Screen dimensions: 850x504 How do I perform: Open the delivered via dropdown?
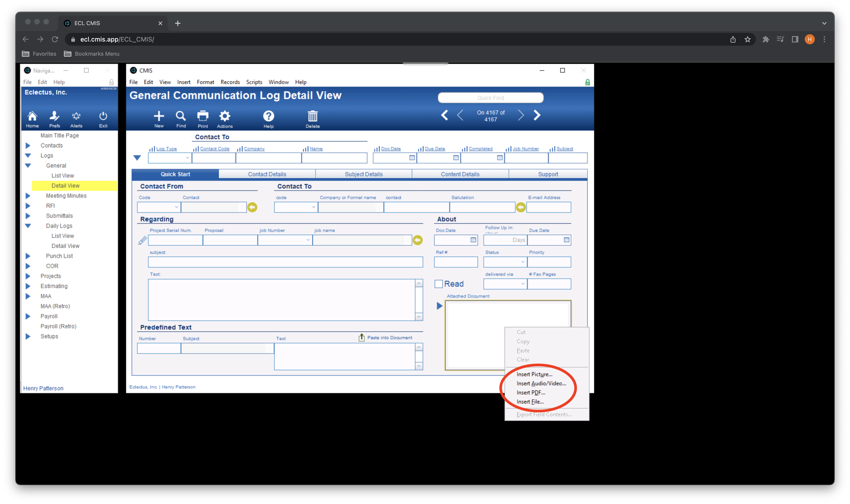pyautogui.click(x=523, y=284)
